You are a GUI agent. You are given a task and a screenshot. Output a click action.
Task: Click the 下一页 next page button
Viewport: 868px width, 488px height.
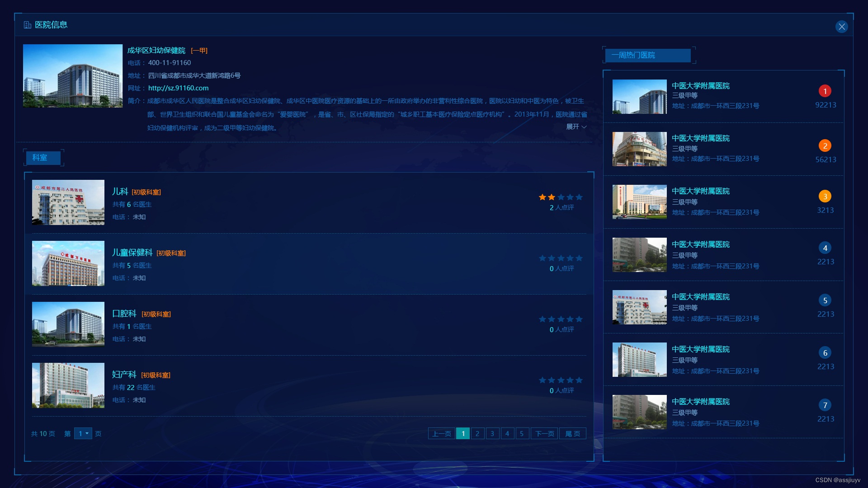[544, 434]
